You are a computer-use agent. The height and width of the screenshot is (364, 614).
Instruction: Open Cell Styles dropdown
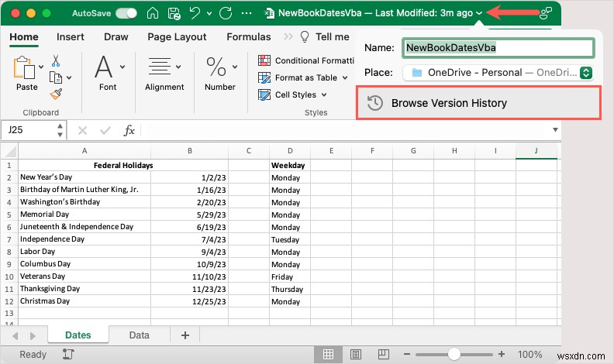point(292,94)
